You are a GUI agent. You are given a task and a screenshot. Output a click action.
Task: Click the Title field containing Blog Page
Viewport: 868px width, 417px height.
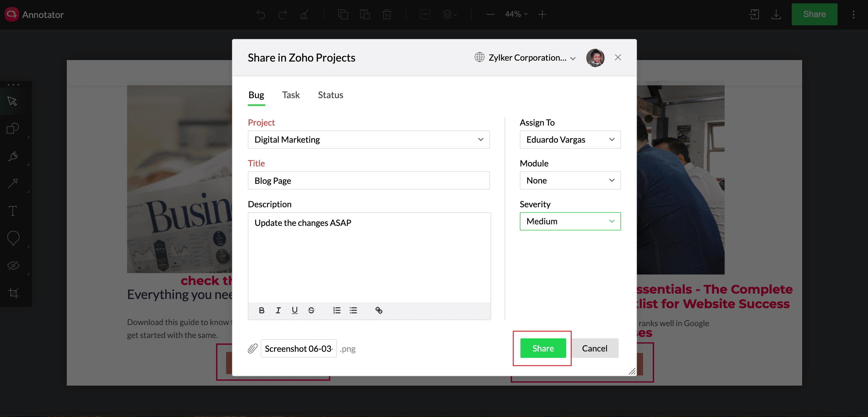(x=368, y=180)
